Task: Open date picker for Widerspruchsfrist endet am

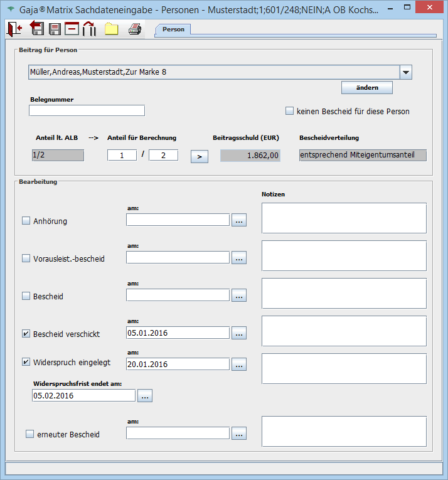Action: pos(144,396)
